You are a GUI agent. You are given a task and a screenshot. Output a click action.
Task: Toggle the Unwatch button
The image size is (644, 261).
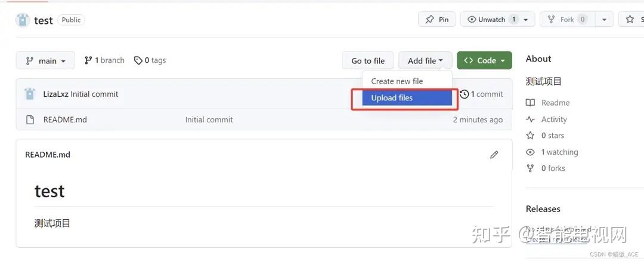[491, 20]
